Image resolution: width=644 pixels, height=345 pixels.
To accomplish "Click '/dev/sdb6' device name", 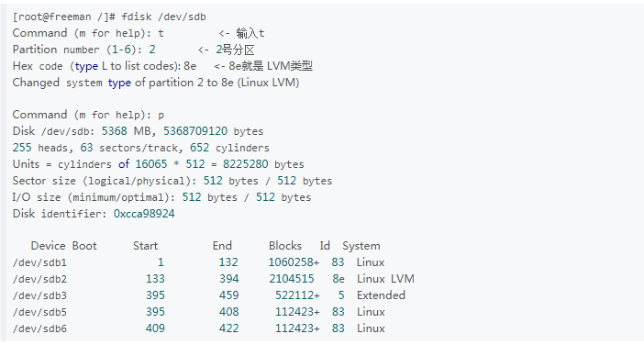I will click(x=39, y=328).
